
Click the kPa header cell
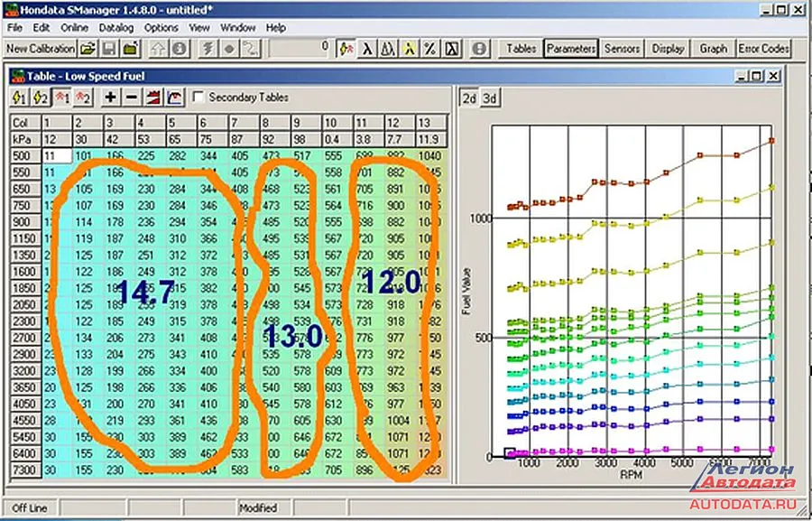click(x=26, y=139)
